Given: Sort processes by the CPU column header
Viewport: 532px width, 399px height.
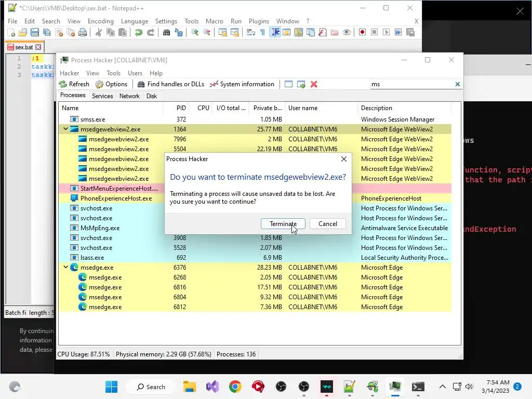Looking at the screenshot, I should pos(201,108).
